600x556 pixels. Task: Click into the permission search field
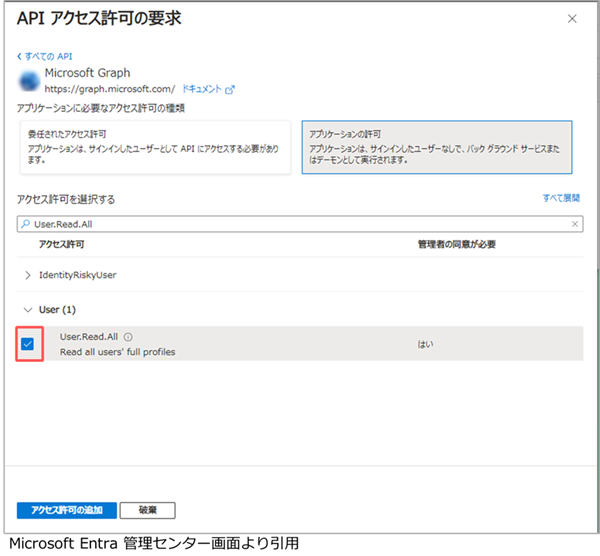pyautogui.click(x=300, y=225)
